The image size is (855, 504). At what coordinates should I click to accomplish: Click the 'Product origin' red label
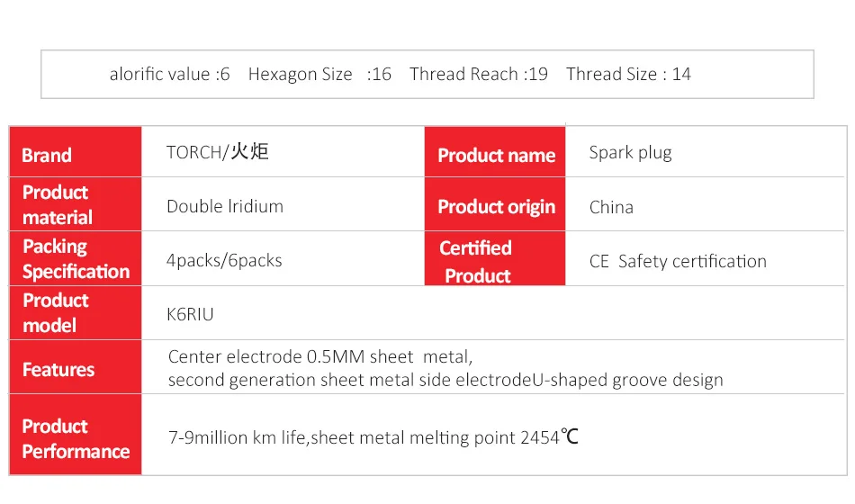pos(495,206)
